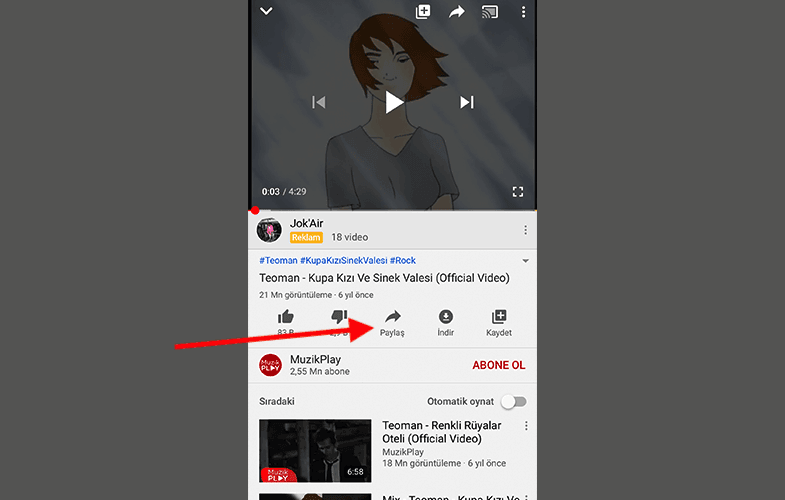Tap the Paylaş share button
This screenshot has width=785, height=500.
(392, 323)
